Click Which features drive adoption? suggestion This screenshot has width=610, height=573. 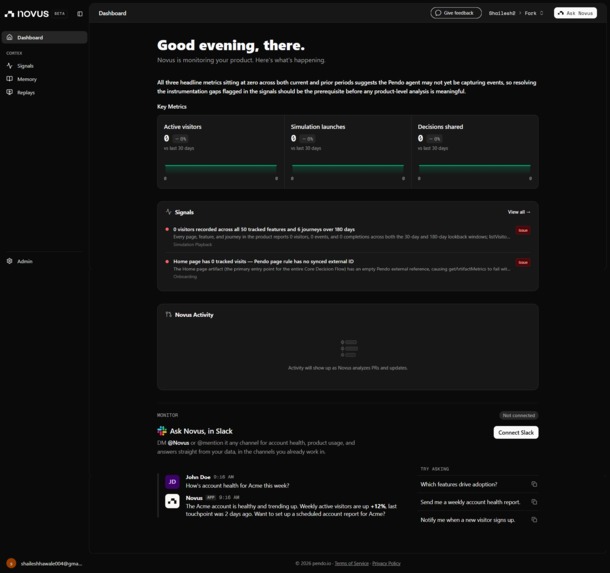coord(459,484)
